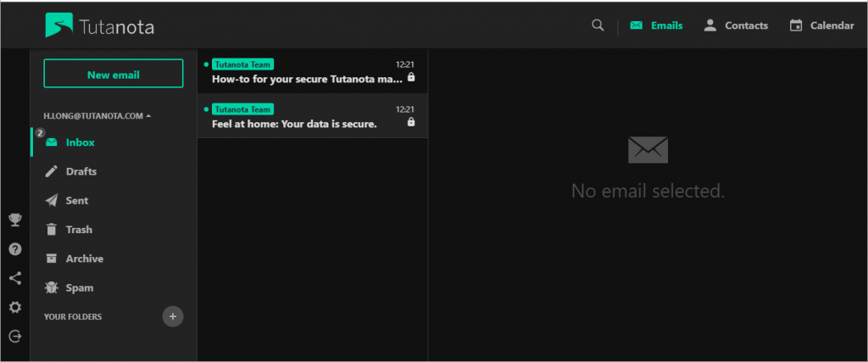Click the Contacts person icon
868x362 pixels.
point(710,25)
